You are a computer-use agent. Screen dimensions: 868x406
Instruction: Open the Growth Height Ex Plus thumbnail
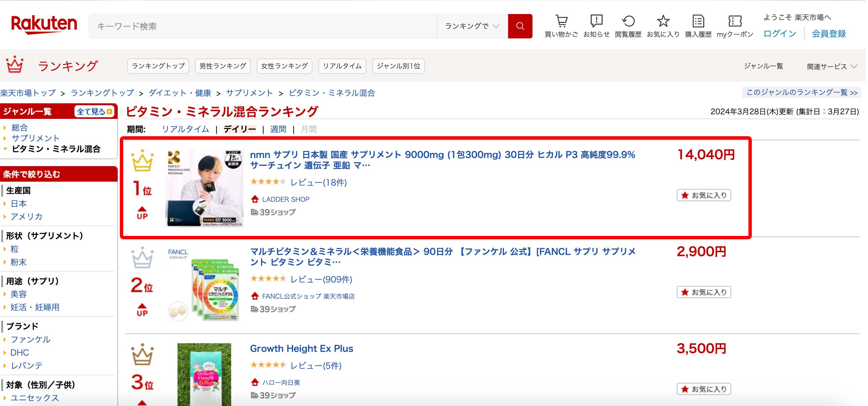click(204, 374)
